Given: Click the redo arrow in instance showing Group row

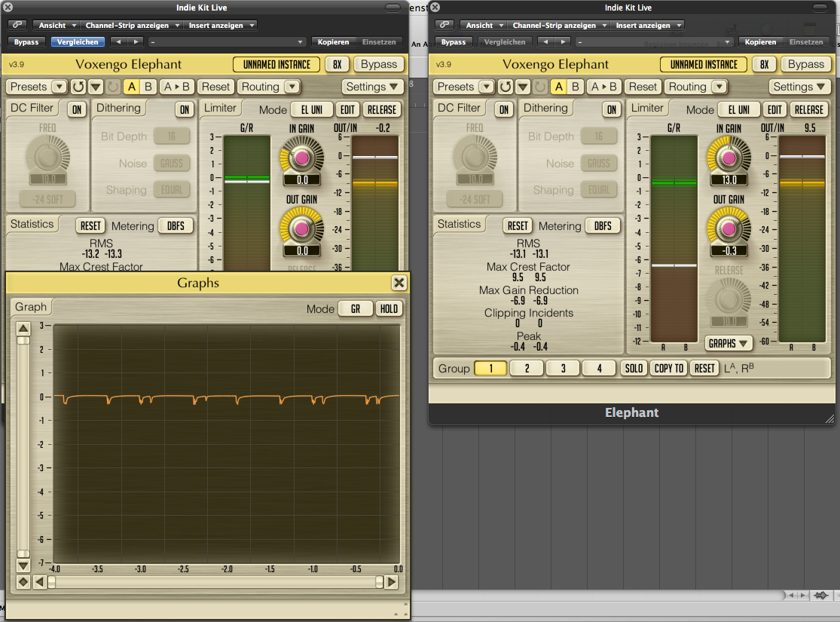Looking at the screenshot, I should (540, 87).
